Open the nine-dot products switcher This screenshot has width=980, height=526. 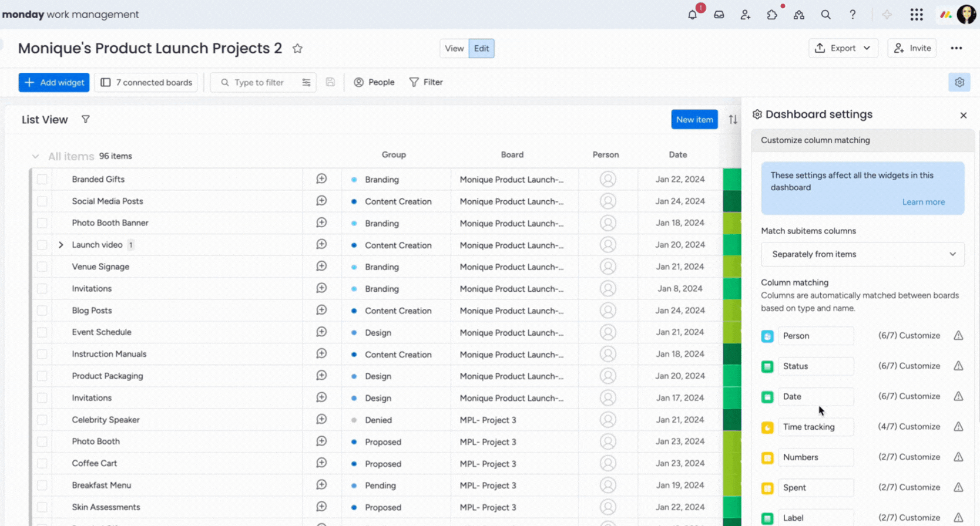917,15
